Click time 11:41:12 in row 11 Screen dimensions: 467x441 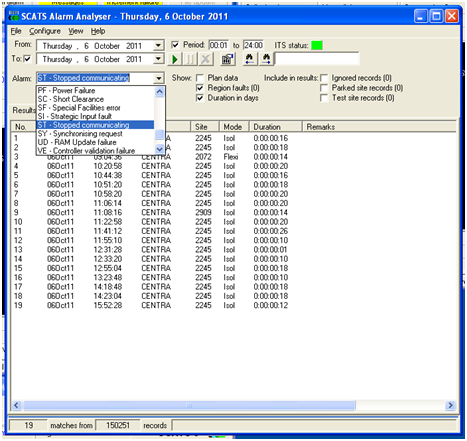tap(108, 231)
